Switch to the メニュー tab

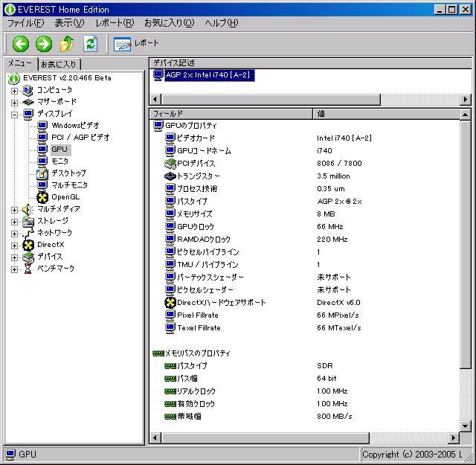pos(20,63)
